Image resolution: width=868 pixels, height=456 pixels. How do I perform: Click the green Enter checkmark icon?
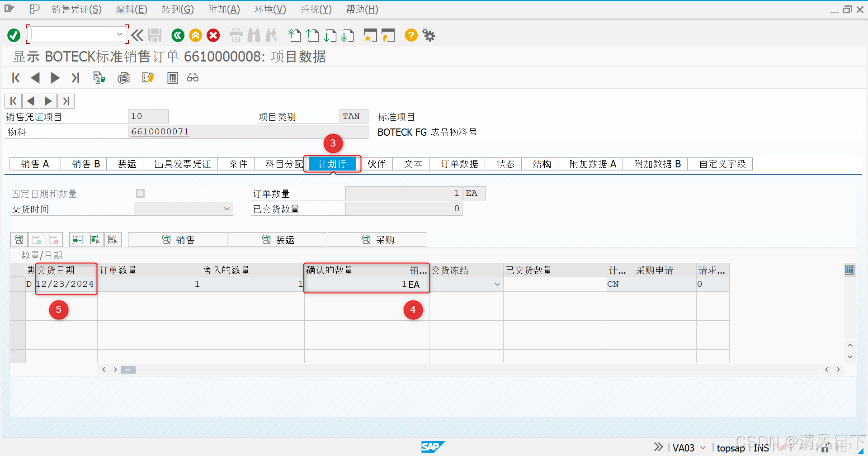(x=14, y=35)
